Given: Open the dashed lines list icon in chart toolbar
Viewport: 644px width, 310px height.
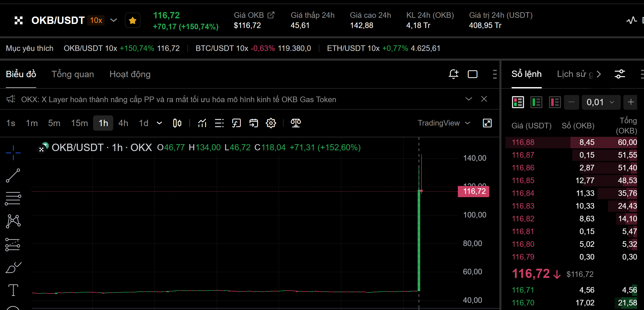Looking at the screenshot, I should [x=219, y=123].
